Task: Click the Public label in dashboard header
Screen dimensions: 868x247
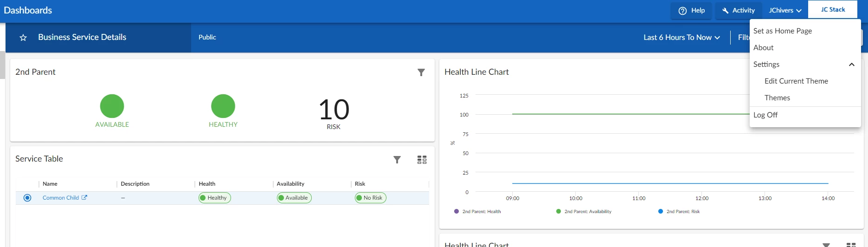Action: pyautogui.click(x=207, y=37)
